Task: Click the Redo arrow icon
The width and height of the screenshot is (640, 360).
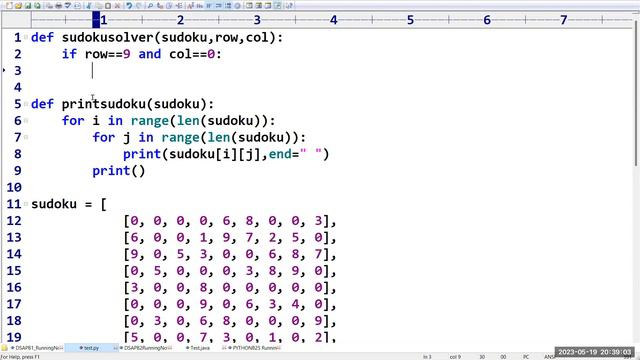Action: (x=139, y=6)
